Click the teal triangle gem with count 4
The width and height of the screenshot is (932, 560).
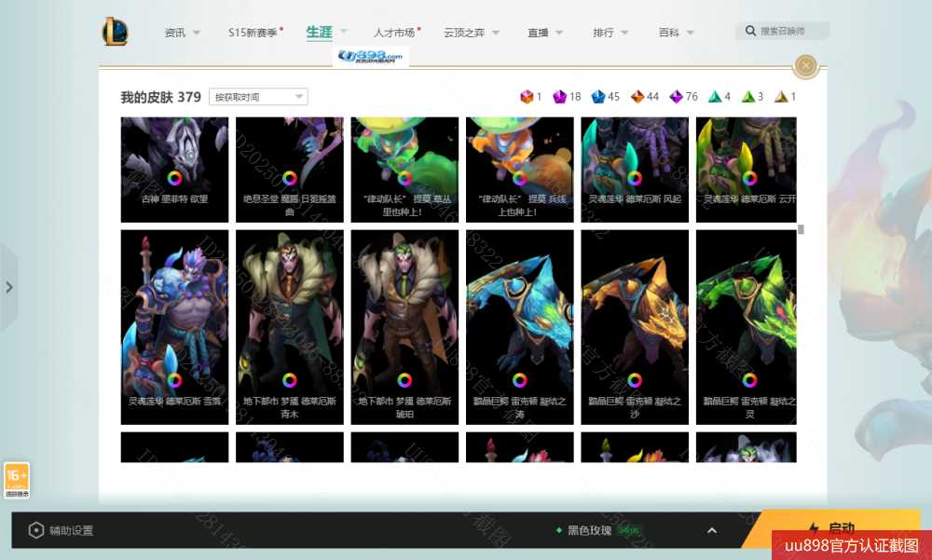click(715, 96)
